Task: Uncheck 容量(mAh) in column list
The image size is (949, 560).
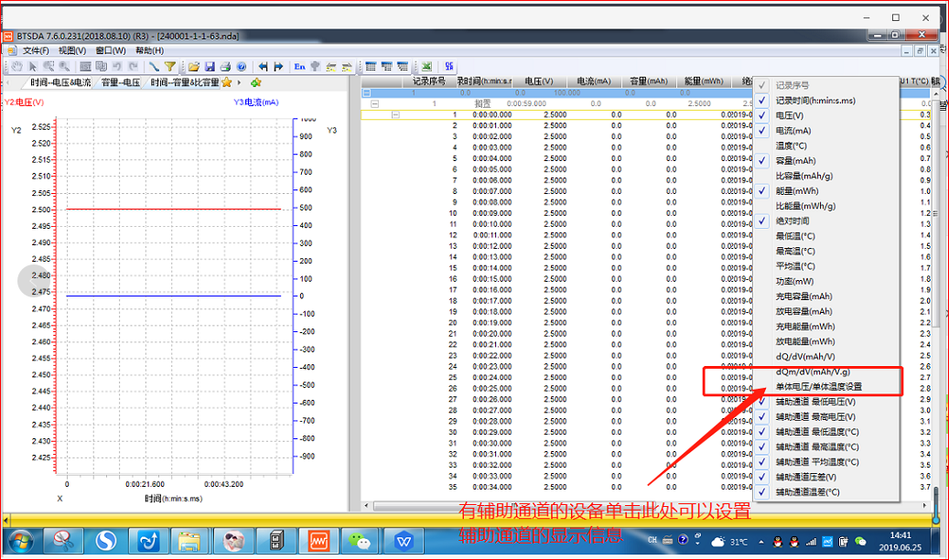Action: 825,160
